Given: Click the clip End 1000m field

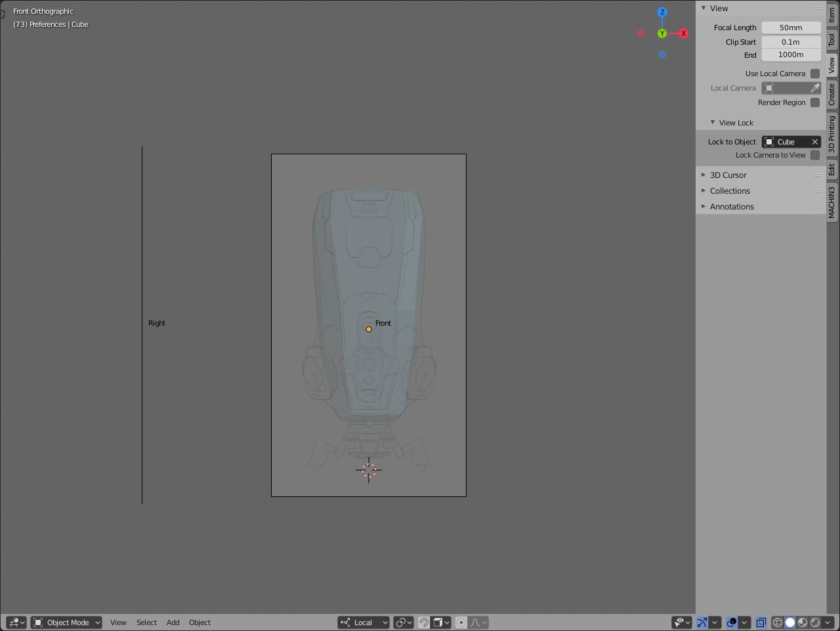Looking at the screenshot, I should (791, 54).
